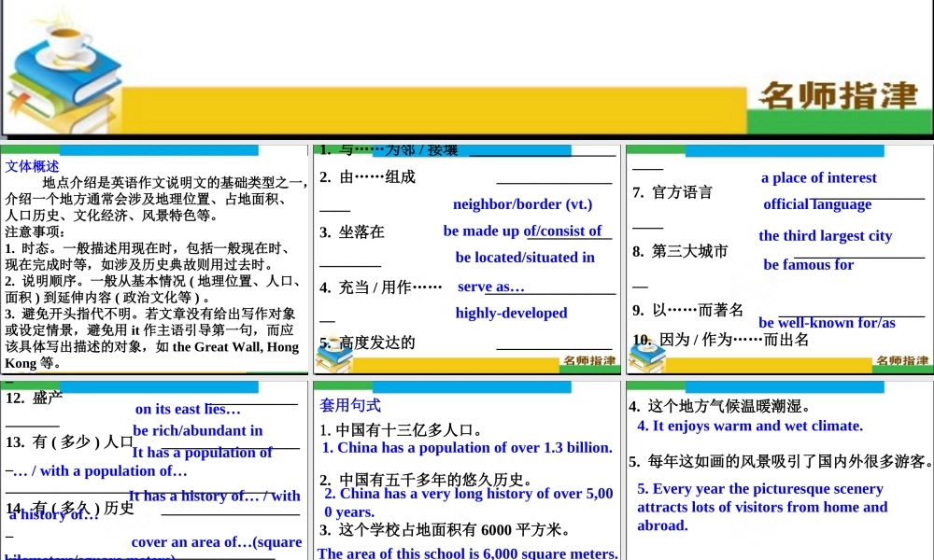The image size is (934, 560).
Task: Select the "official language" answer
Action: coord(818,204)
